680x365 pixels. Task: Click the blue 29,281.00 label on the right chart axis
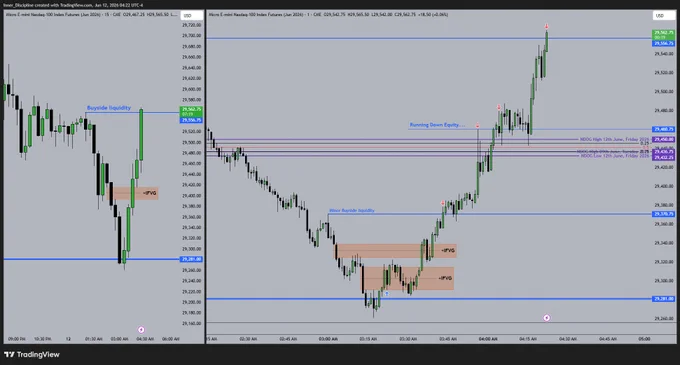click(x=664, y=299)
